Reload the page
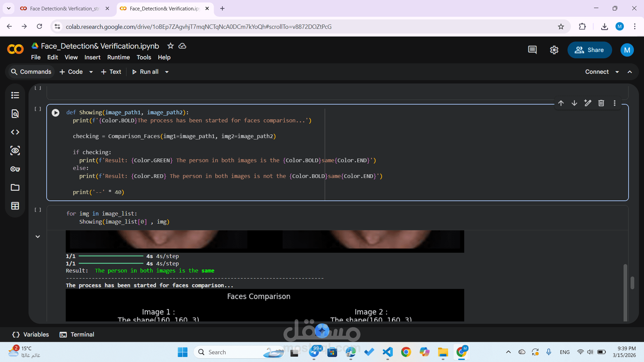 [39, 26]
